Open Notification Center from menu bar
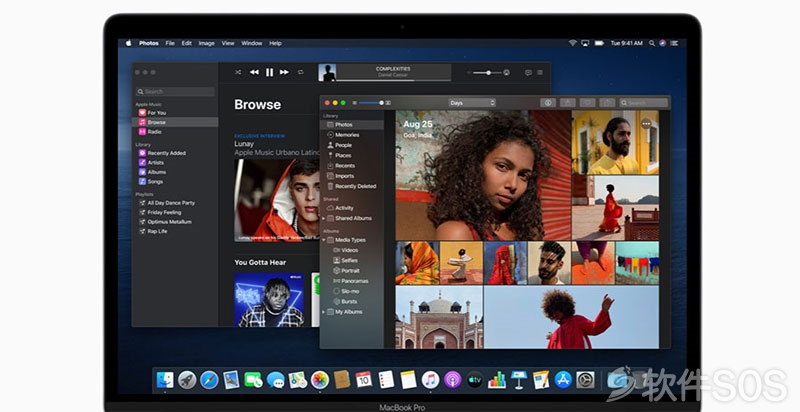This screenshot has width=800, height=412. coord(674,43)
